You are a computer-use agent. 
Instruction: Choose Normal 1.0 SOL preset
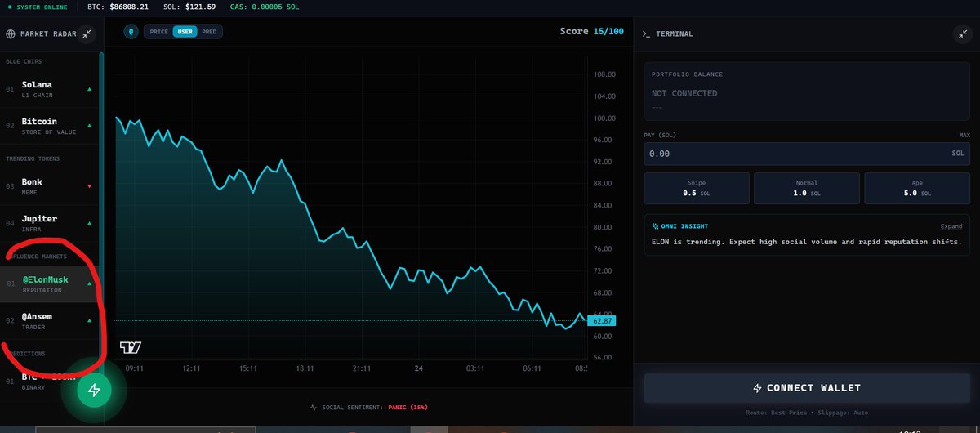[x=806, y=188]
